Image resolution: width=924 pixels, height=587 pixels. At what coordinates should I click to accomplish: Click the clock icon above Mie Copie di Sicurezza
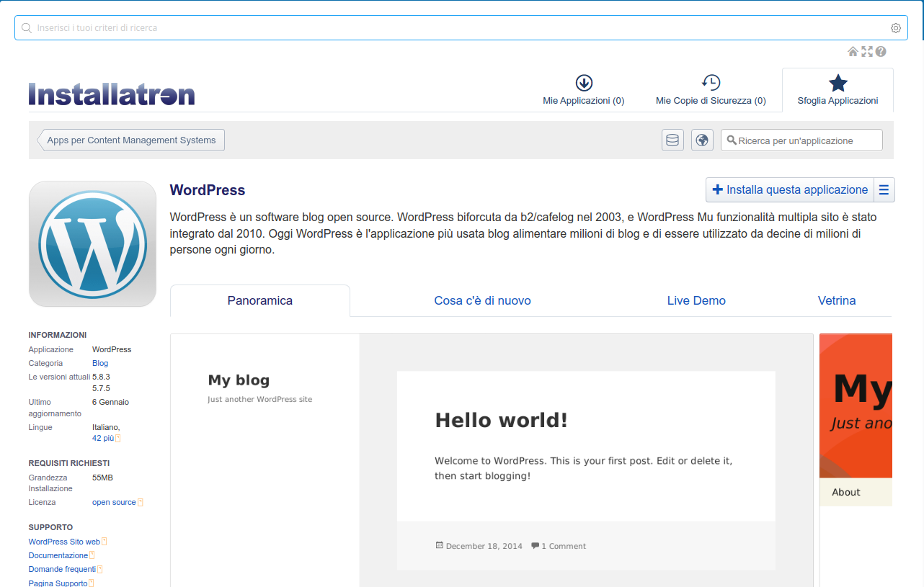pos(711,83)
